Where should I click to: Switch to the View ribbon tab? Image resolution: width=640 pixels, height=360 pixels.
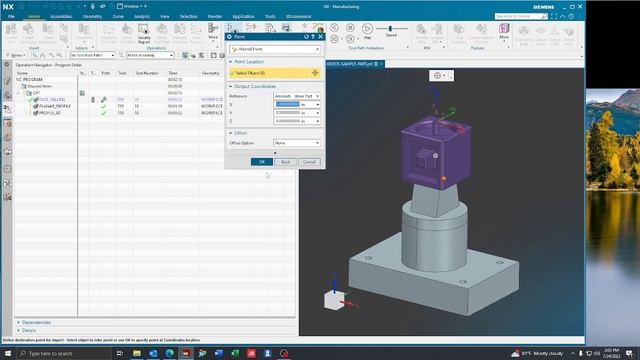point(164,16)
